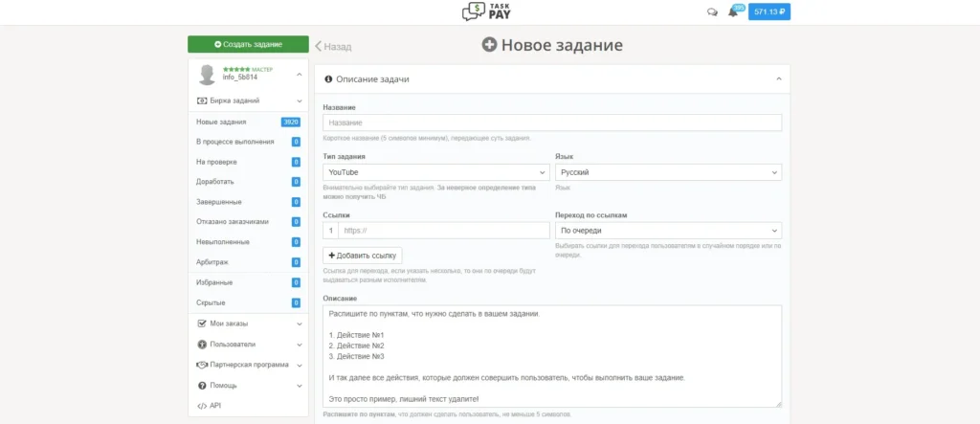980x424 pixels.
Task: Expand the Пользователи chevron
Action: pos(300,345)
